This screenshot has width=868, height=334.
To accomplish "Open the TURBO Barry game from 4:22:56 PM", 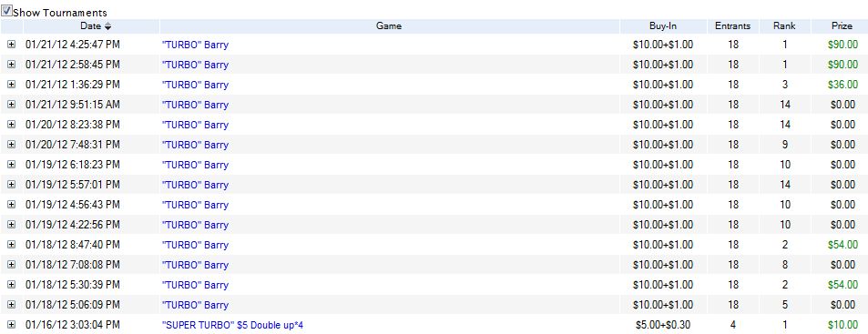I will coord(195,225).
